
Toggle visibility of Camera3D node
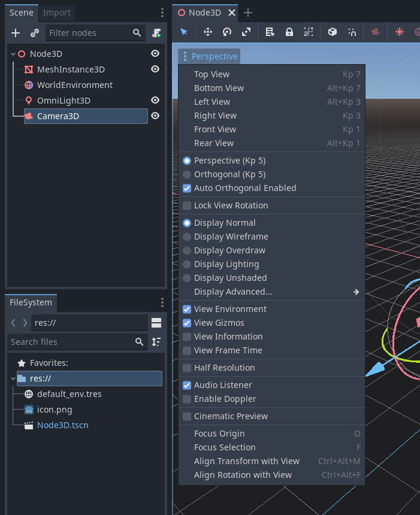[155, 116]
